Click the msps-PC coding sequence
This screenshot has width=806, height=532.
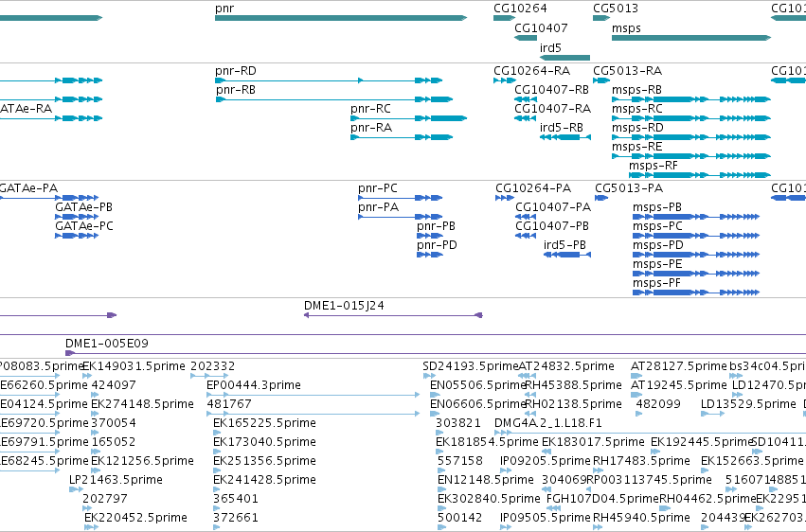tap(696, 236)
